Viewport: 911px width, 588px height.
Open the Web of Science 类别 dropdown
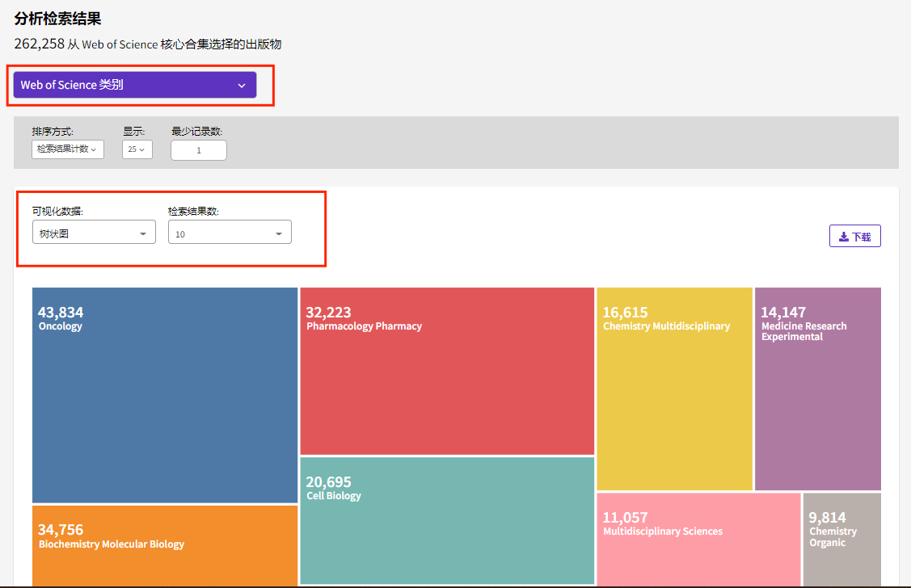pos(135,85)
